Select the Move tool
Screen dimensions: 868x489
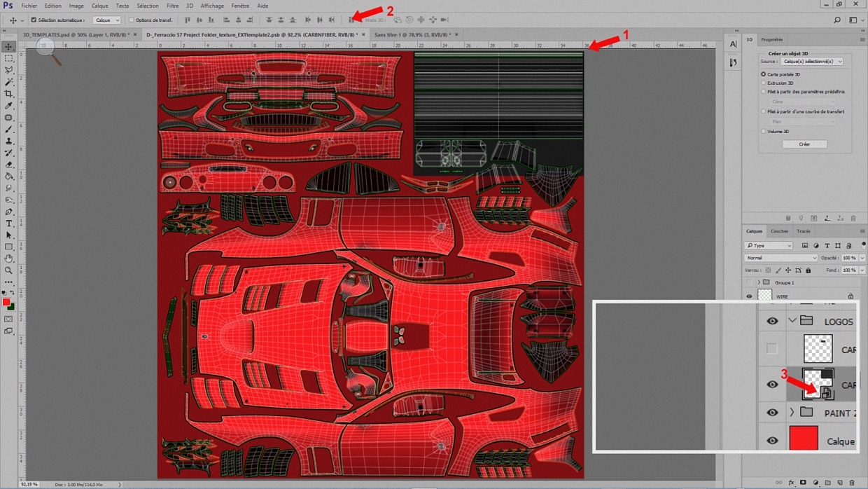click(x=8, y=46)
